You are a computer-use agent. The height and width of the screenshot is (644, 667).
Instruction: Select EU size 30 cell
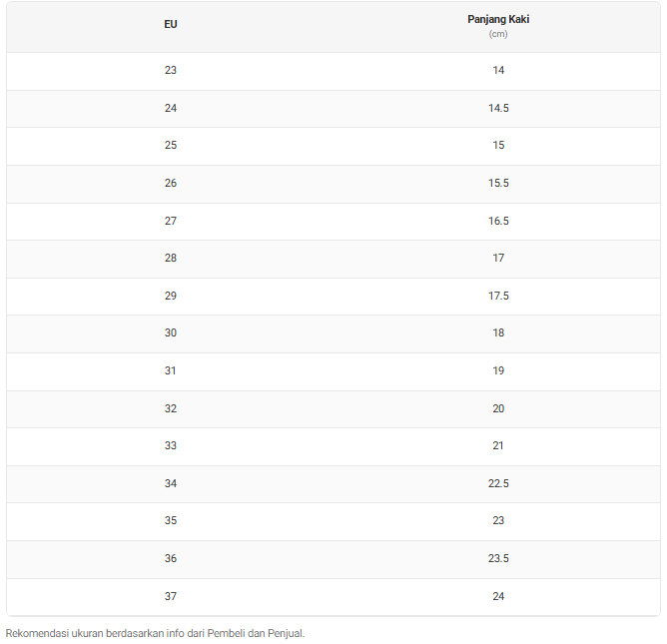click(x=171, y=332)
